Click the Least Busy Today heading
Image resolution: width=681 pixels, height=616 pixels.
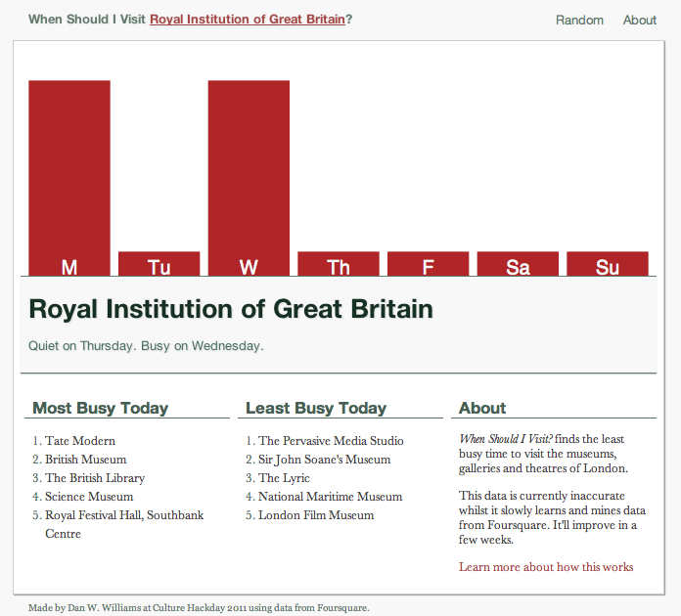(316, 408)
